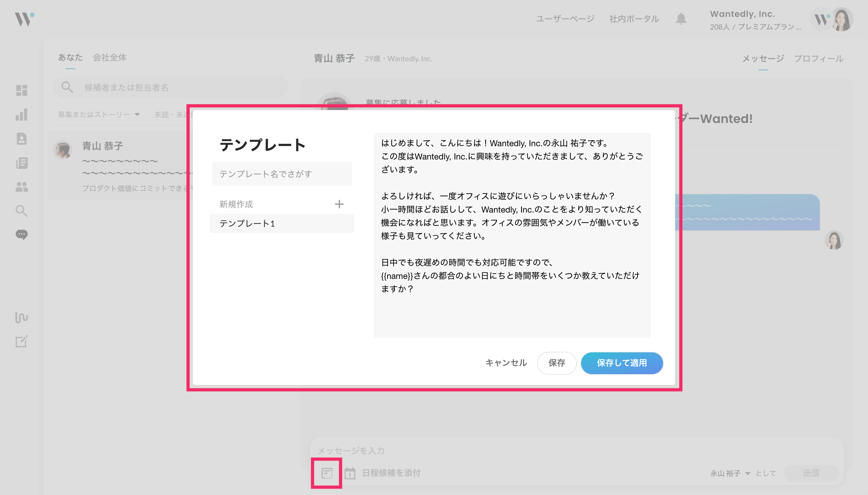Open the dashboard grid icon in the sidebar

pos(21,90)
